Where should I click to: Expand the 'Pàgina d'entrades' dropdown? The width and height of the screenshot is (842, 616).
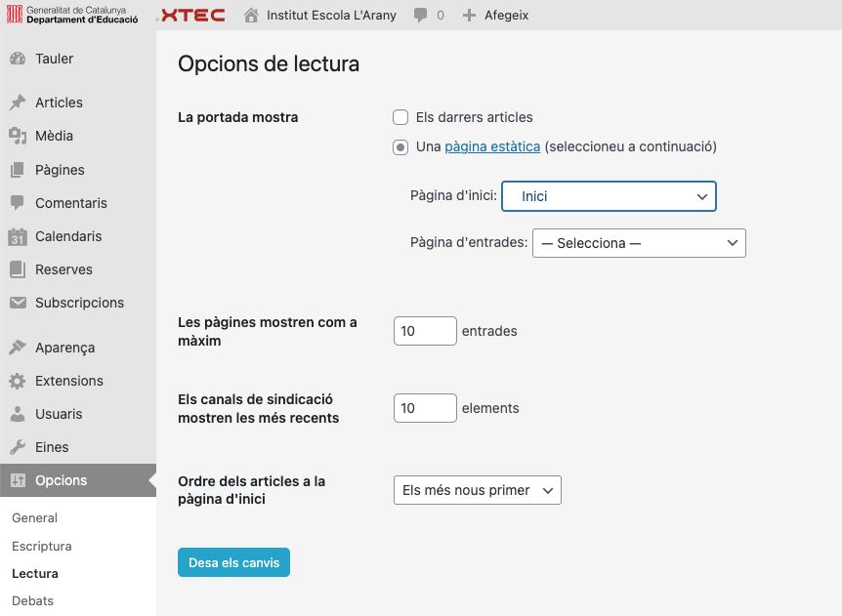(x=639, y=243)
